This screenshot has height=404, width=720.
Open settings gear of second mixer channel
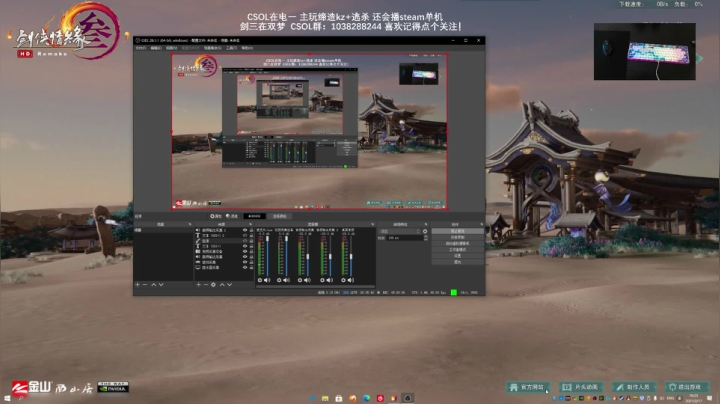(279, 280)
